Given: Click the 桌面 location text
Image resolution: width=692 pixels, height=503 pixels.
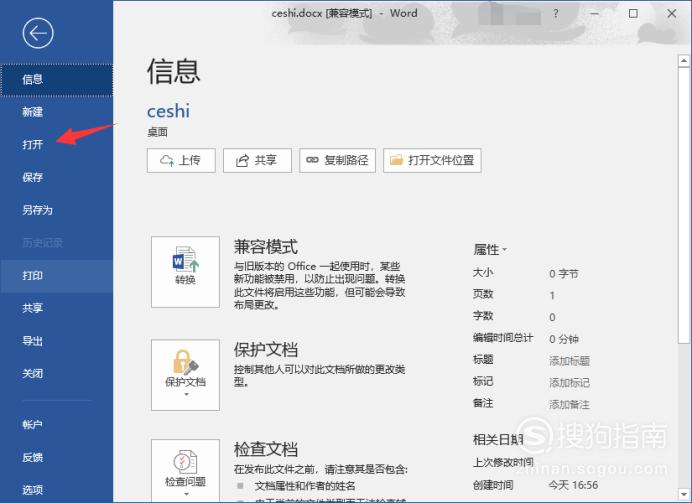Looking at the screenshot, I should pos(157,132).
